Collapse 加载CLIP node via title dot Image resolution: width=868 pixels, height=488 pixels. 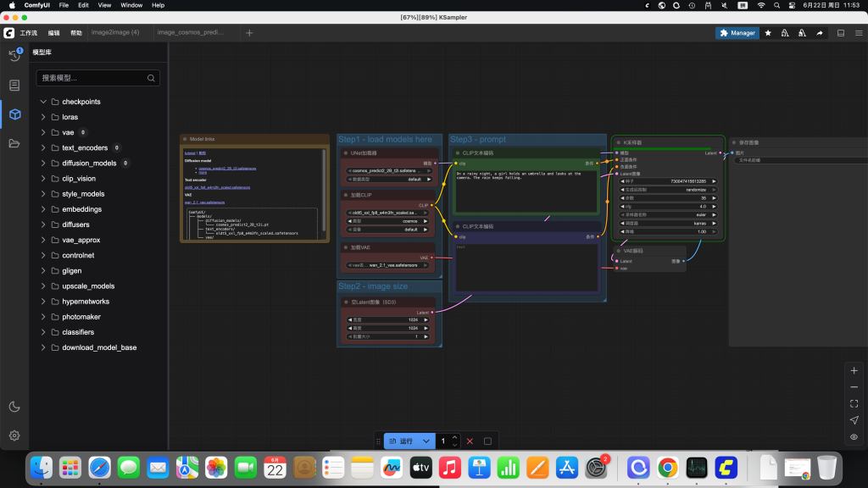click(346, 196)
